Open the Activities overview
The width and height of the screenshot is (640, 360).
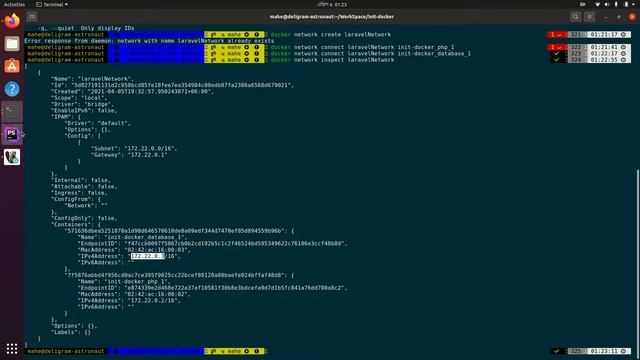coord(14,4)
